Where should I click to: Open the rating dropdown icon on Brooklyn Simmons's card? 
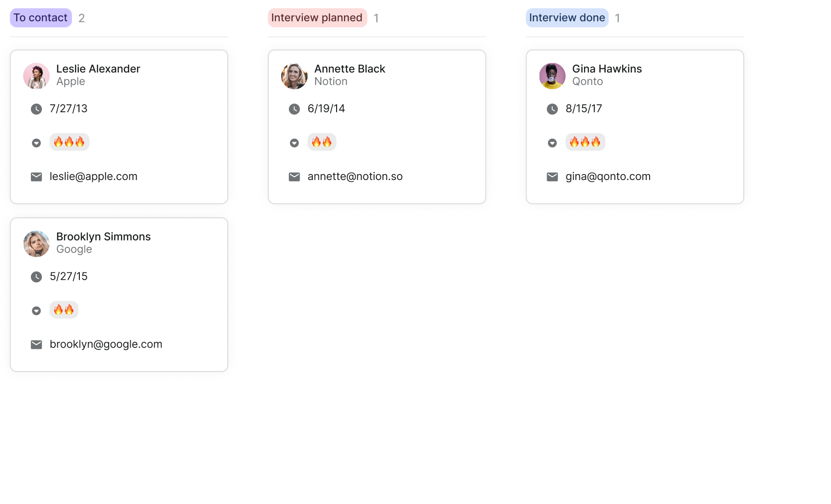pyautogui.click(x=36, y=311)
